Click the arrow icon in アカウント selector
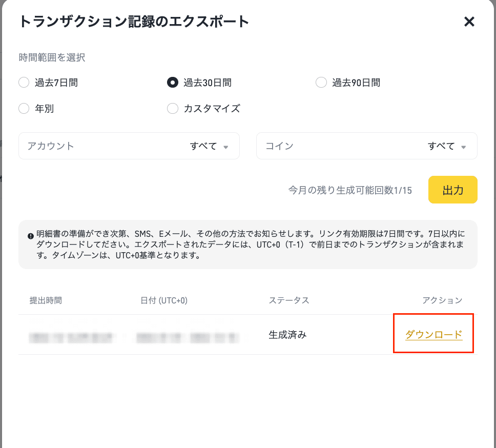This screenshot has width=496, height=448. pyautogui.click(x=225, y=147)
